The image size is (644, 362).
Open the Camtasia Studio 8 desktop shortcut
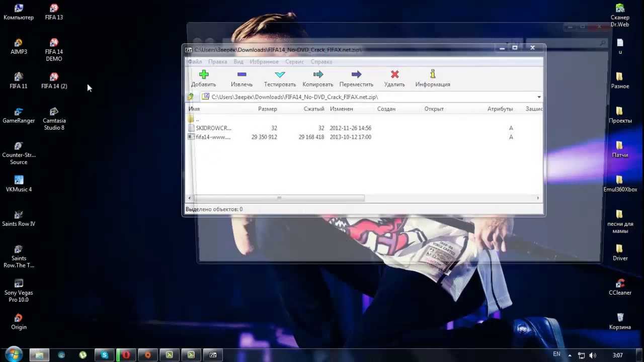point(54,118)
